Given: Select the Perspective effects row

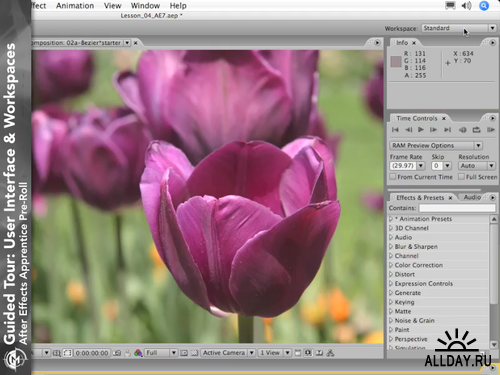Looking at the screenshot, I should click(x=438, y=339).
